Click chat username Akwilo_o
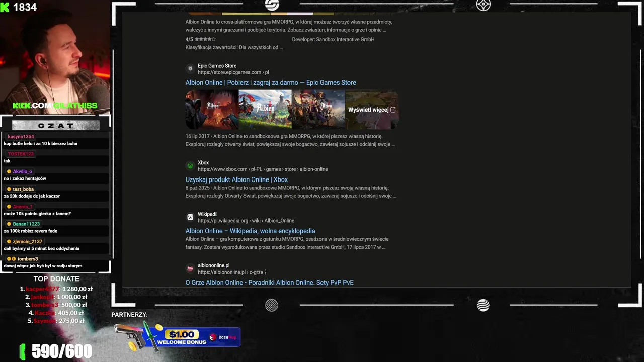This screenshot has height=362, width=644. (22, 171)
